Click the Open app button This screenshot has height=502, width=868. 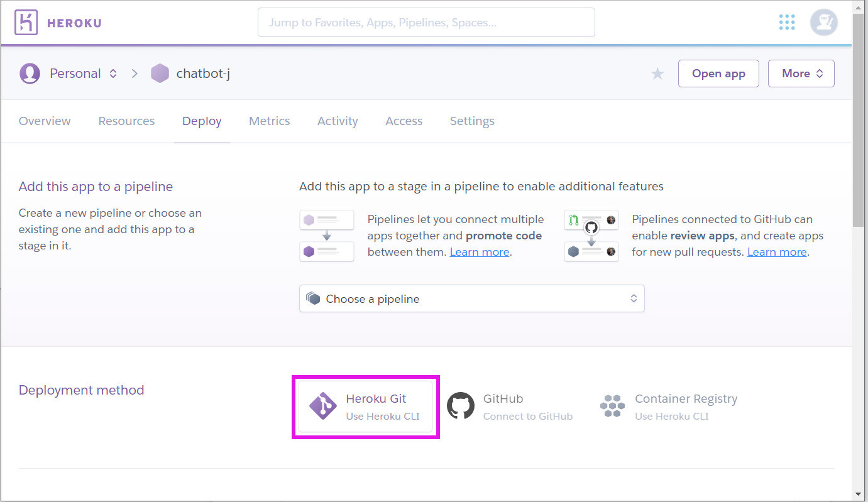(x=718, y=74)
